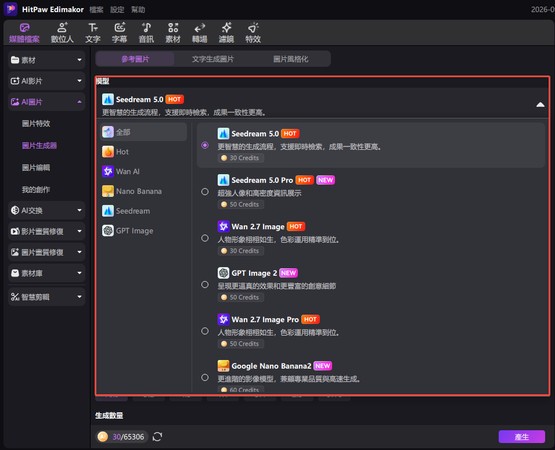Click the 模型 label above the dropdown
Screen dimensions: 555x450
pos(103,81)
